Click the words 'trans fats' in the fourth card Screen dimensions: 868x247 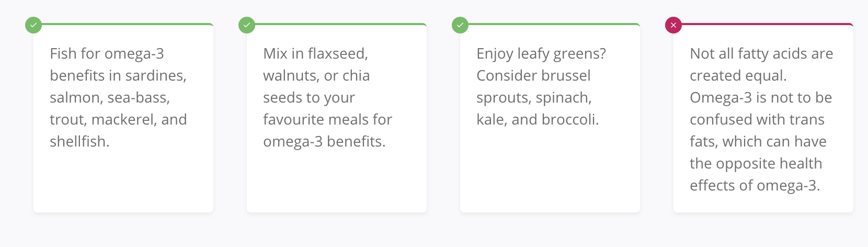click(757, 130)
